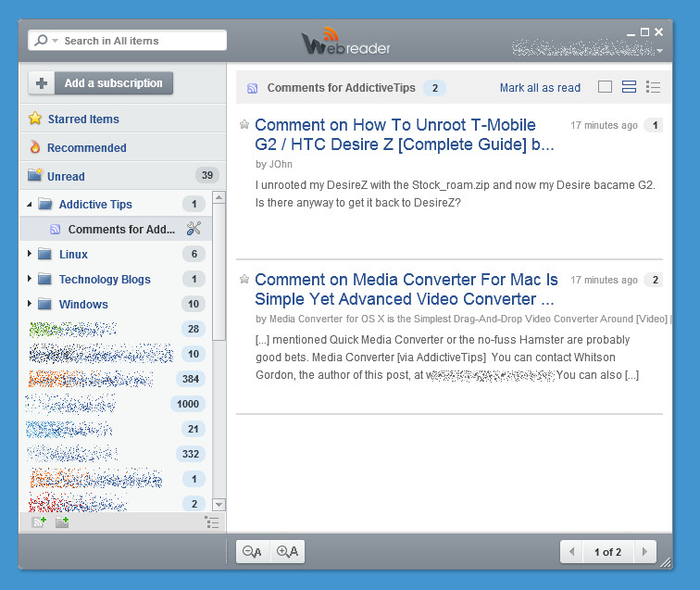Select the Technology Blogs folder
Viewport: 700px width, 590px height.
(x=105, y=279)
